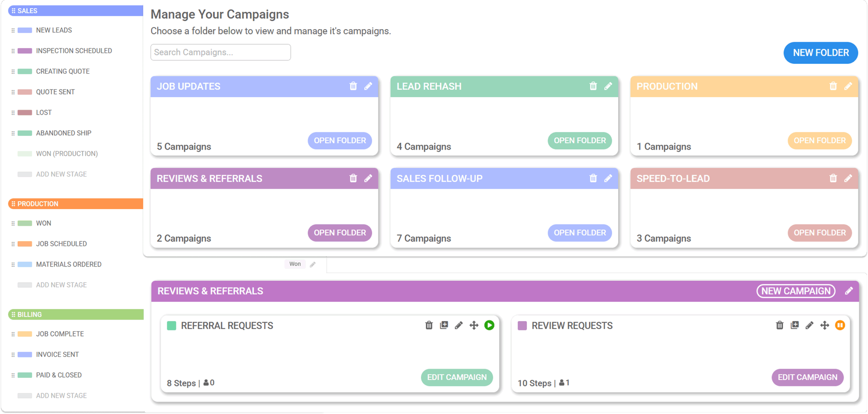Delete the Referral Requests campaign
The height and width of the screenshot is (414, 868).
pos(429,326)
